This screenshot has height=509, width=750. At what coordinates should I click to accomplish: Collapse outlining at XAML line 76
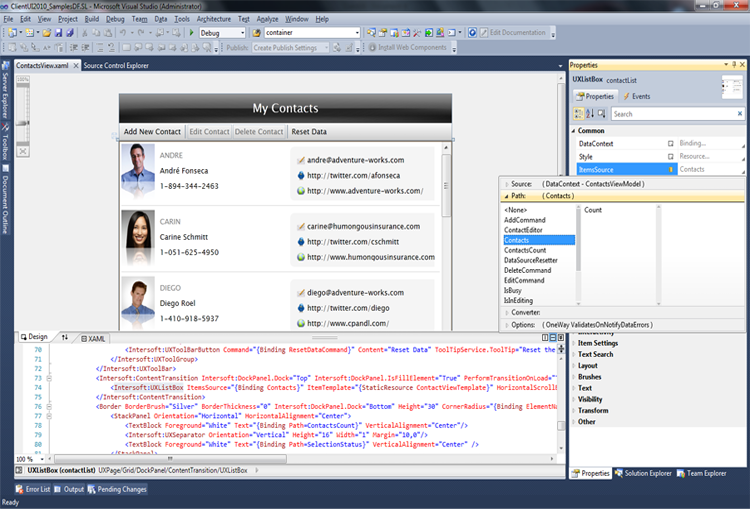coord(49,406)
